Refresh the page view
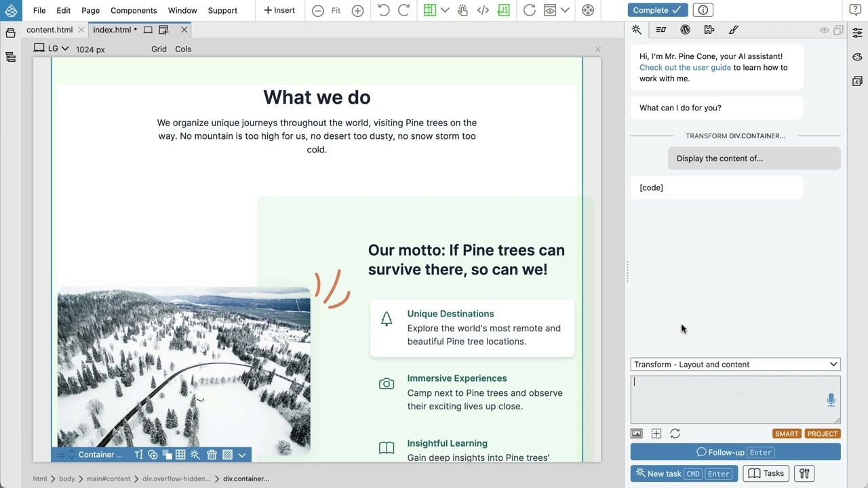The height and width of the screenshot is (488, 868). tap(530, 10)
